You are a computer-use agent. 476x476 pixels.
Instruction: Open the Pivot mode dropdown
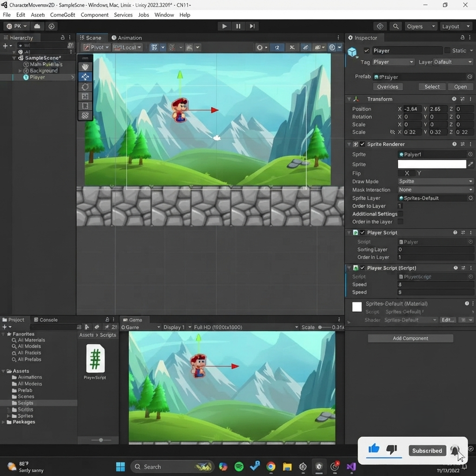(x=96, y=48)
